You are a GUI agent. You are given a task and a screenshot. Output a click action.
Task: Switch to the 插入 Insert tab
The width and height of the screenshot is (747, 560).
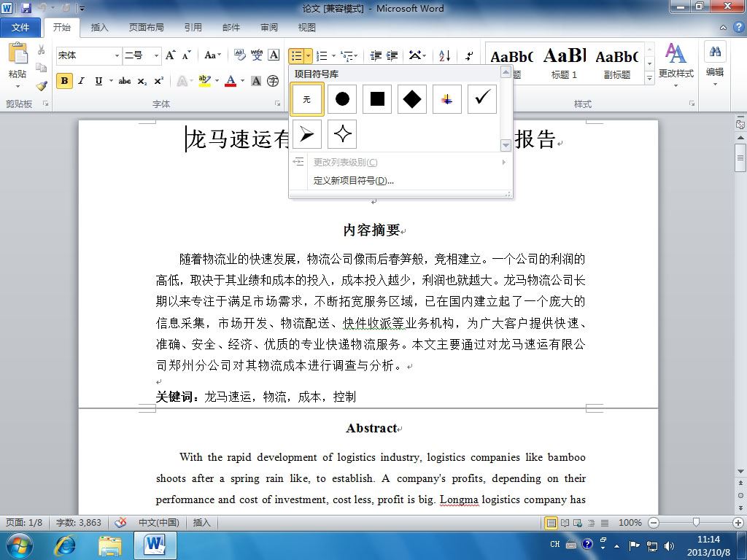point(99,28)
